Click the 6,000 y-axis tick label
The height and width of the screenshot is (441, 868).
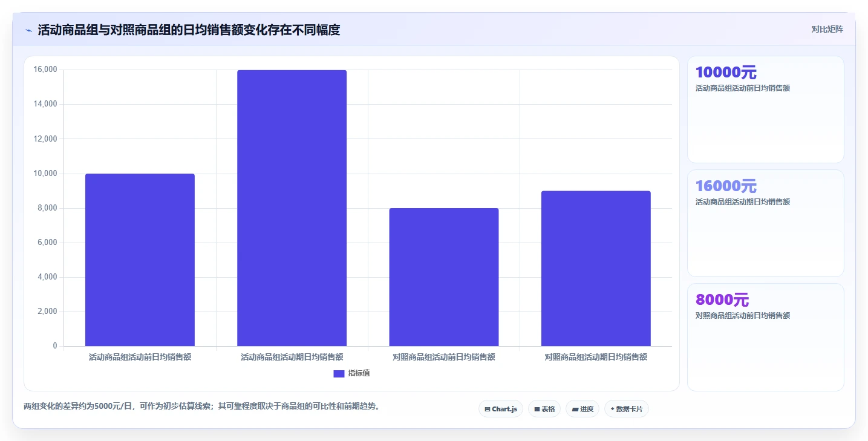(47, 243)
